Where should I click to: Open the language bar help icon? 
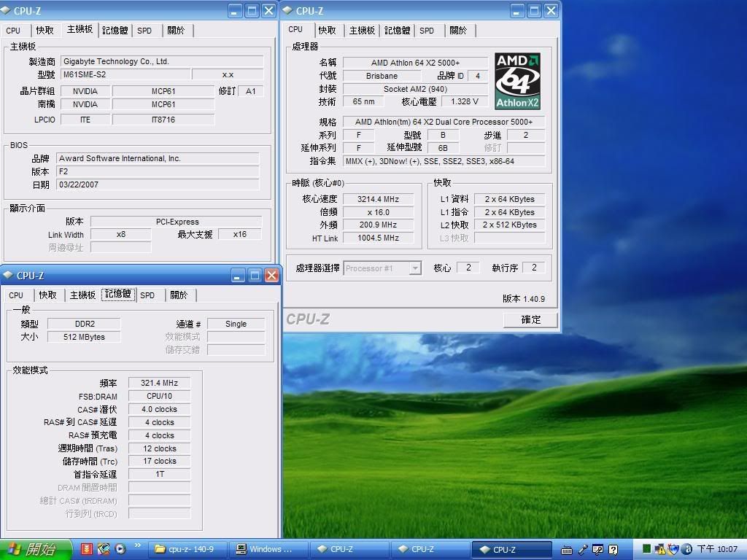[x=613, y=550]
